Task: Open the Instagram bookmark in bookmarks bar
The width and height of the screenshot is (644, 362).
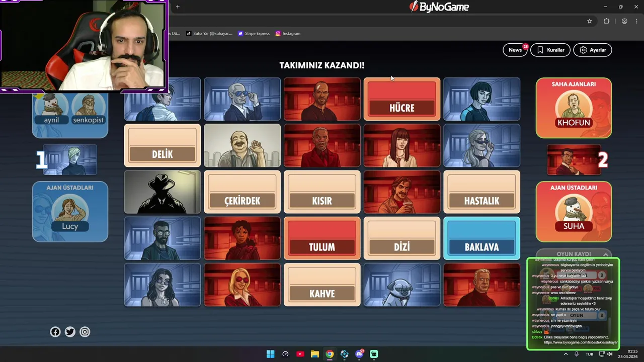Action: coord(288,34)
